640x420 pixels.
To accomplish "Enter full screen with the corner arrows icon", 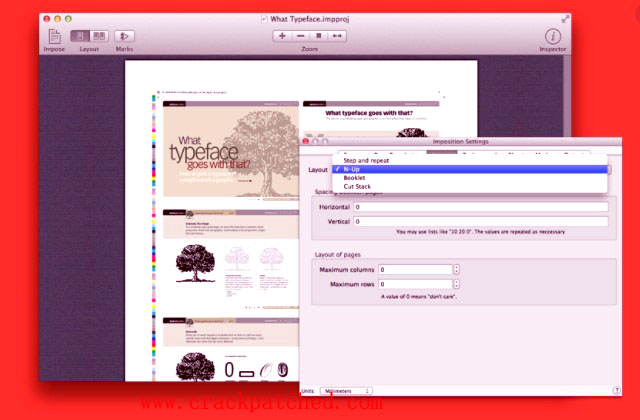I will (565, 19).
